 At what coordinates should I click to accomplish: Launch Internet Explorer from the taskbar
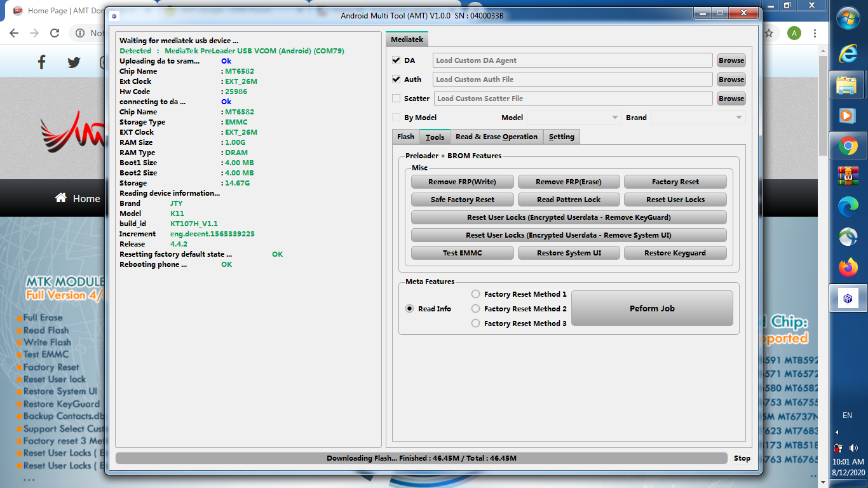coord(848,54)
